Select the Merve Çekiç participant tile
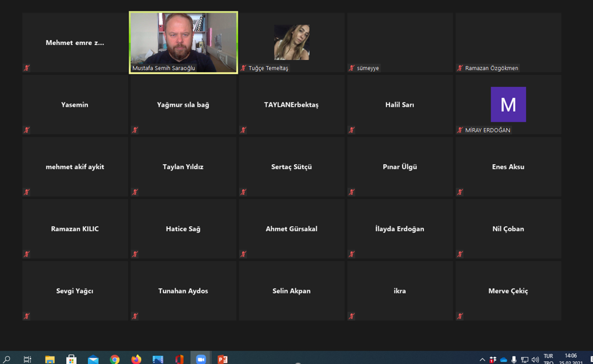The height and width of the screenshot is (364, 593). pyautogui.click(x=508, y=290)
